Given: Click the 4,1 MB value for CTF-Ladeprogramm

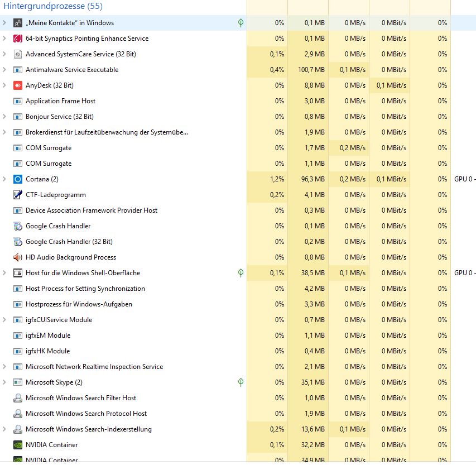Looking at the screenshot, I should (x=315, y=195).
